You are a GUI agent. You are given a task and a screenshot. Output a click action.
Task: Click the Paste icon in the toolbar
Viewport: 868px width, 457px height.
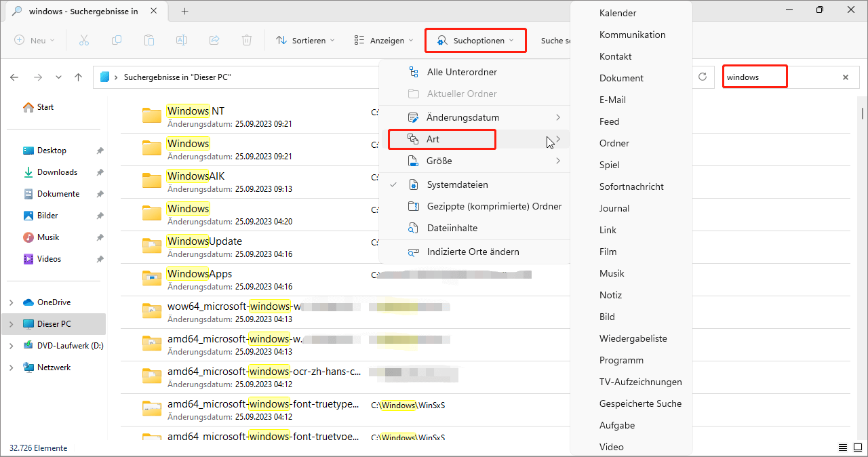149,40
